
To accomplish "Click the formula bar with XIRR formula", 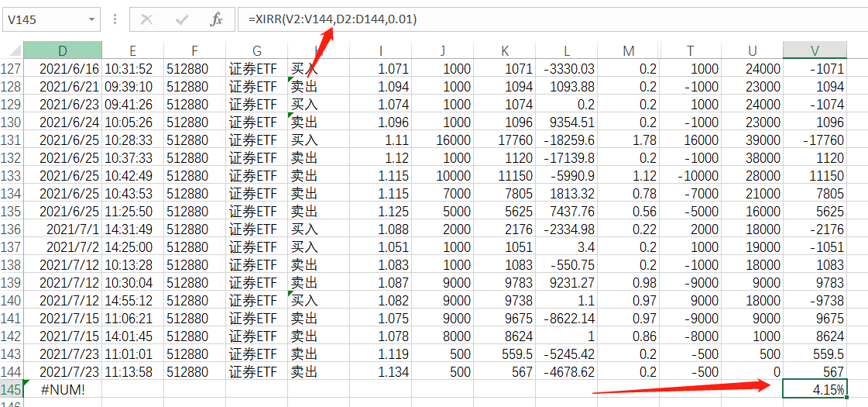I will pos(552,19).
